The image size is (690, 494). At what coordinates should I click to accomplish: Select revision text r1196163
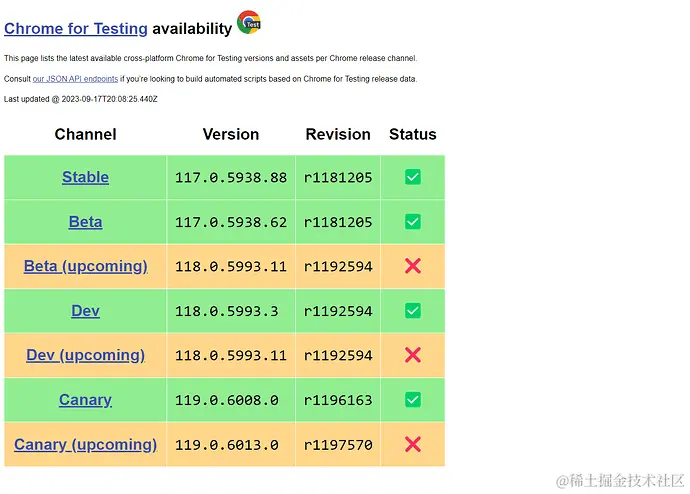[338, 400]
